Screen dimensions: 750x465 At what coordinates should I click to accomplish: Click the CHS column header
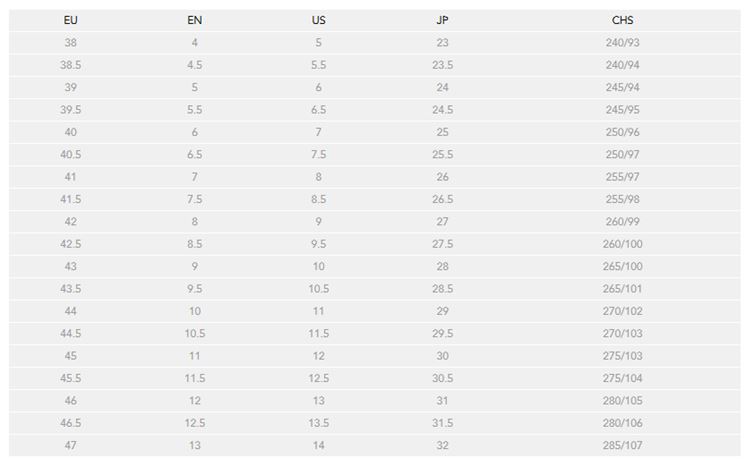[x=623, y=20]
